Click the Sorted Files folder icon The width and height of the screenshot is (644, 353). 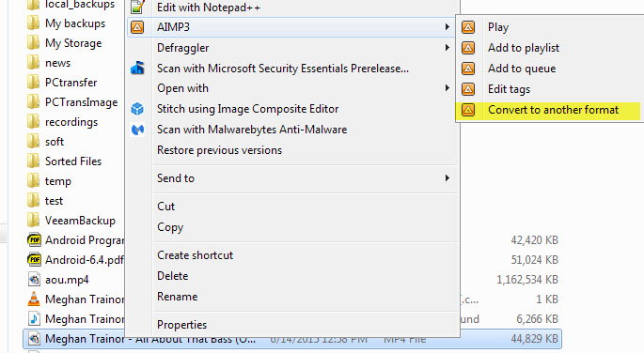click(33, 161)
